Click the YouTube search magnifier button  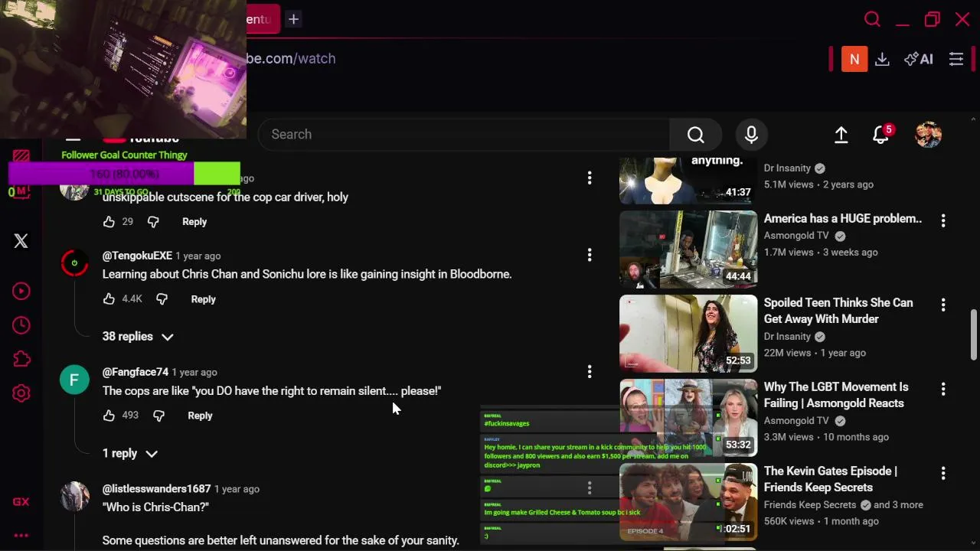click(695, 135)
